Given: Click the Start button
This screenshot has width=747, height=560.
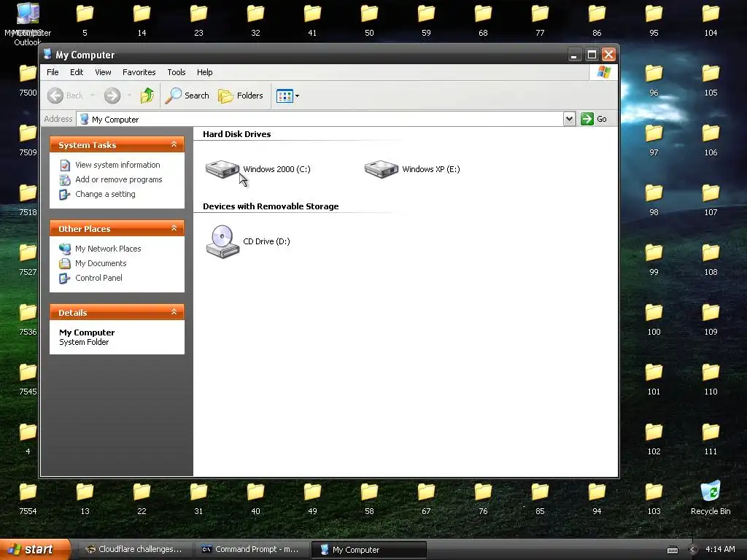Looking at the screenshot, I should click(x=34, y=550).
